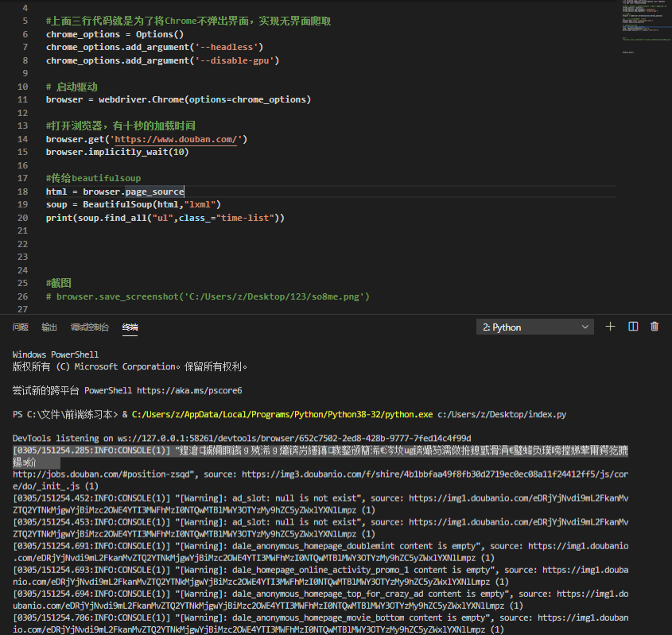Click line number 11 in the gutter

[22, 99]
